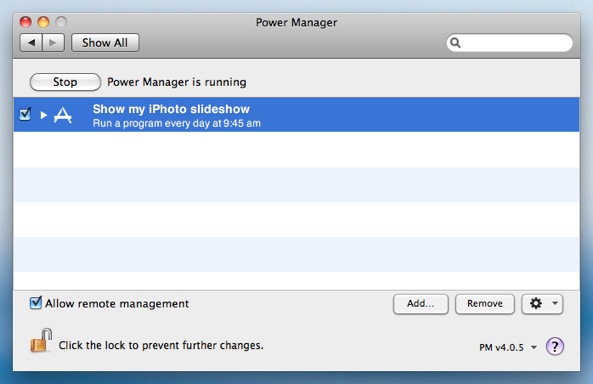The height and width of the screenshot is (384, 593).
Task: Add a new scheduled event
Action: (421, 304)
